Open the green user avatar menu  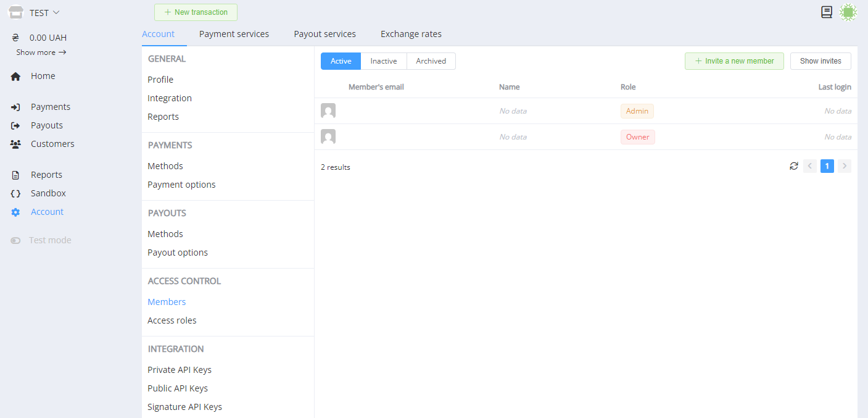pyautogui.click(x=849, y=12)
